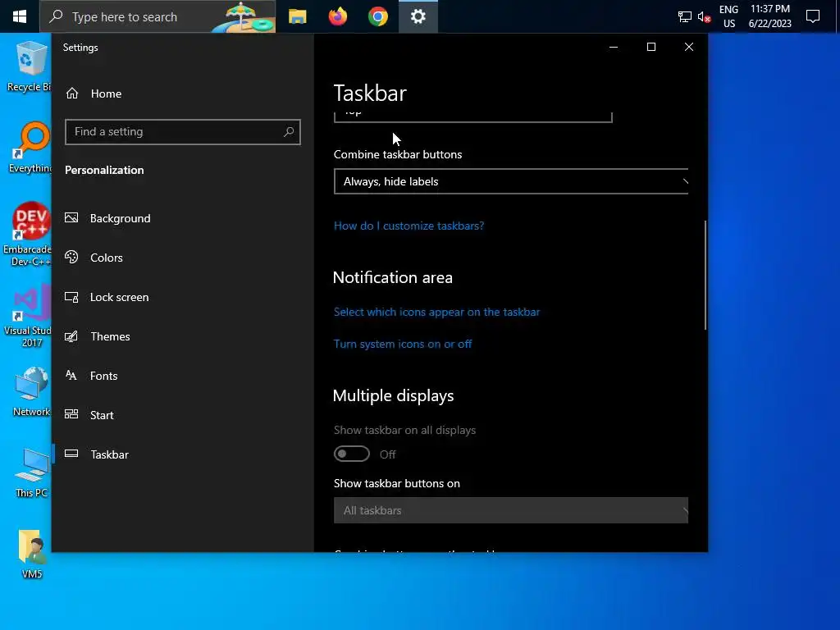Viewport: 840px width, 630px height.
Task: Click the Find a setting search field
Action: (183, 132)
